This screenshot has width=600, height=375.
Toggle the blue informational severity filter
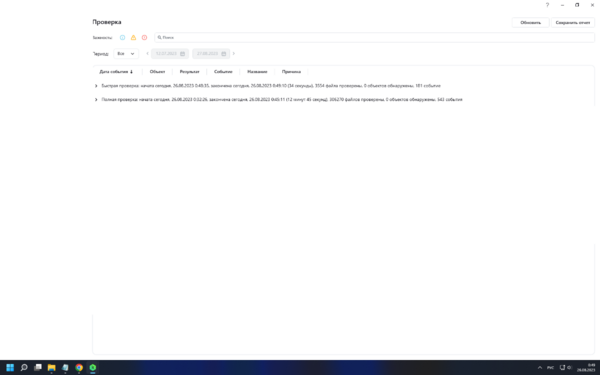point(122,38)
